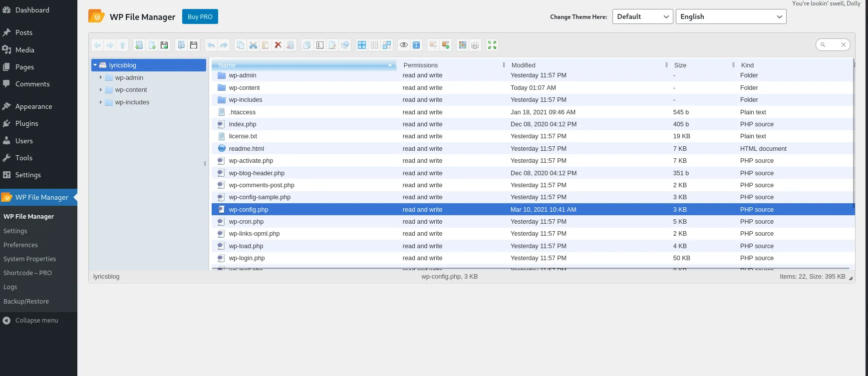Delete the selected file with red X

tap(278, 45)
